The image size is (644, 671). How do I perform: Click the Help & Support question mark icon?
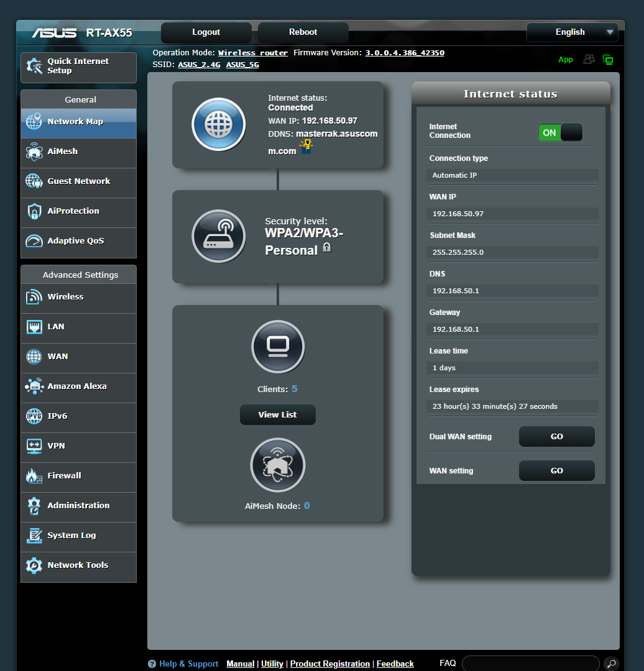click(x=152, y=664)
